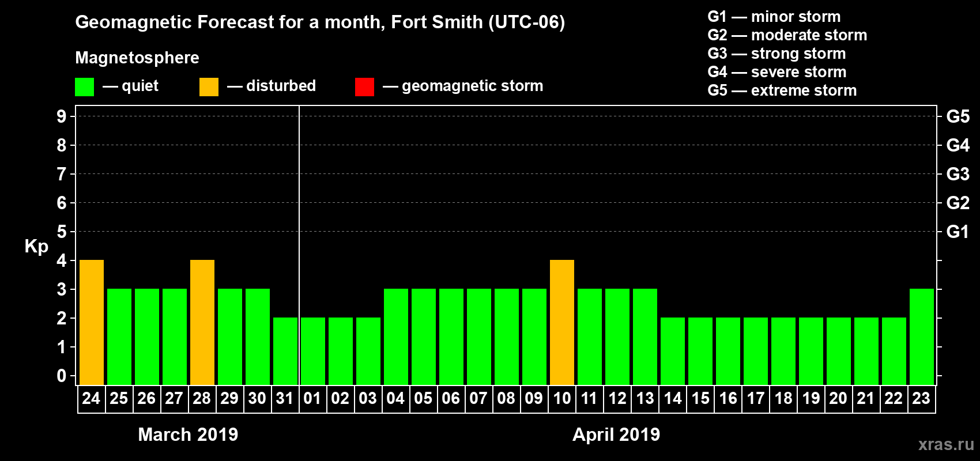Click the G2 label on right axis
The width and height of the screenshot is (980, 461).
tap(958, 203)
